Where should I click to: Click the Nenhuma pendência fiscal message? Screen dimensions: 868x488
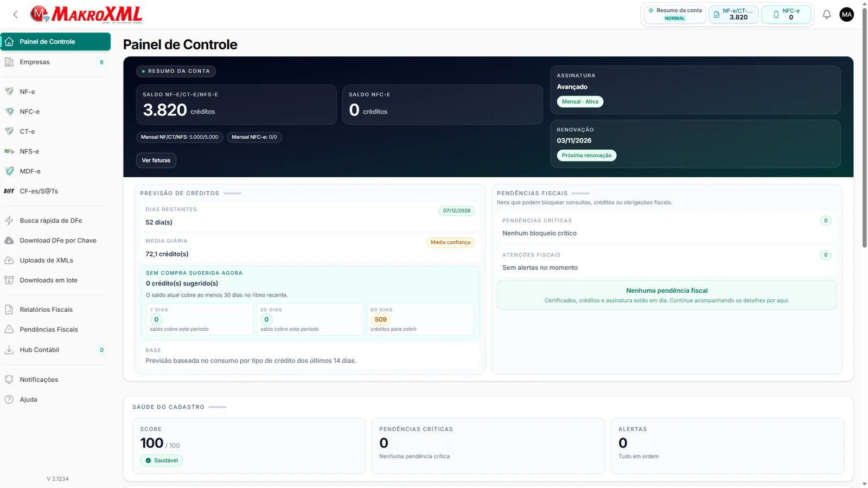[x=667, y=295]
